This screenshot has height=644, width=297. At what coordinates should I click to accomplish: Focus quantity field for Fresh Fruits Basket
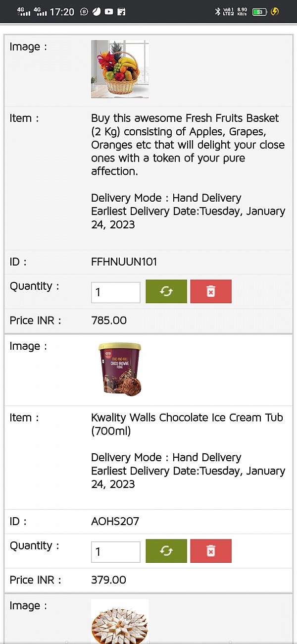[x=116, y=292]
